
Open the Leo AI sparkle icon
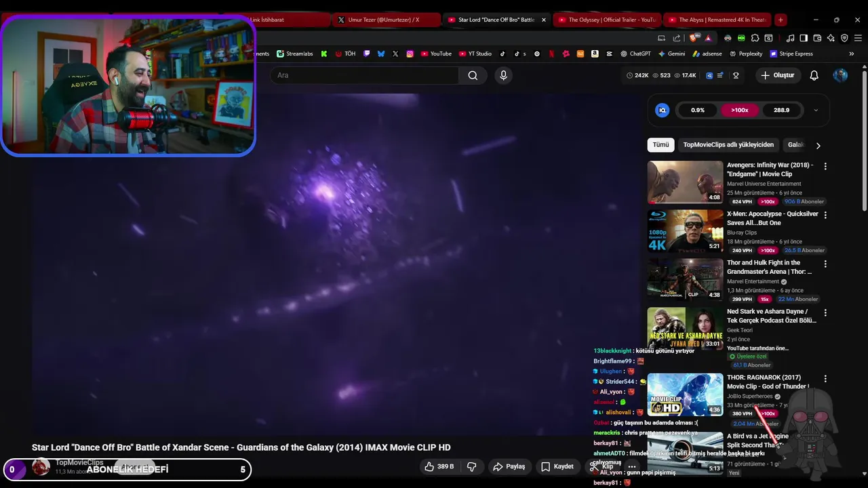coord(831,38)
